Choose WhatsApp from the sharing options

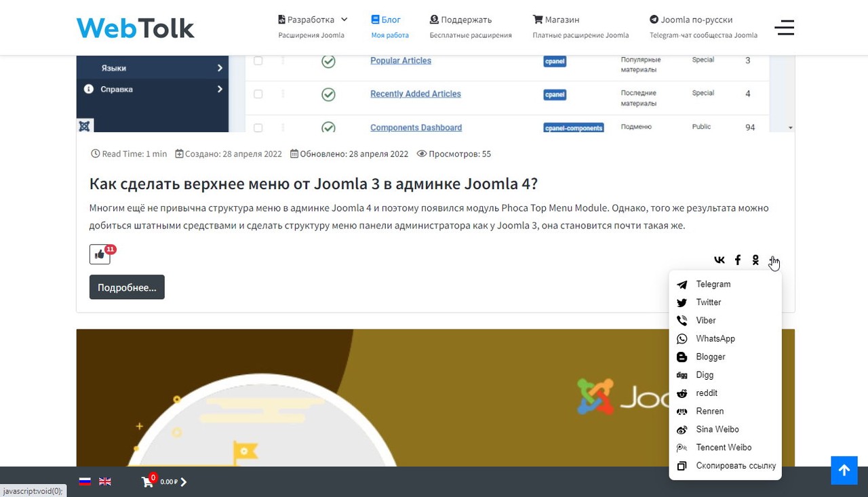715,338
